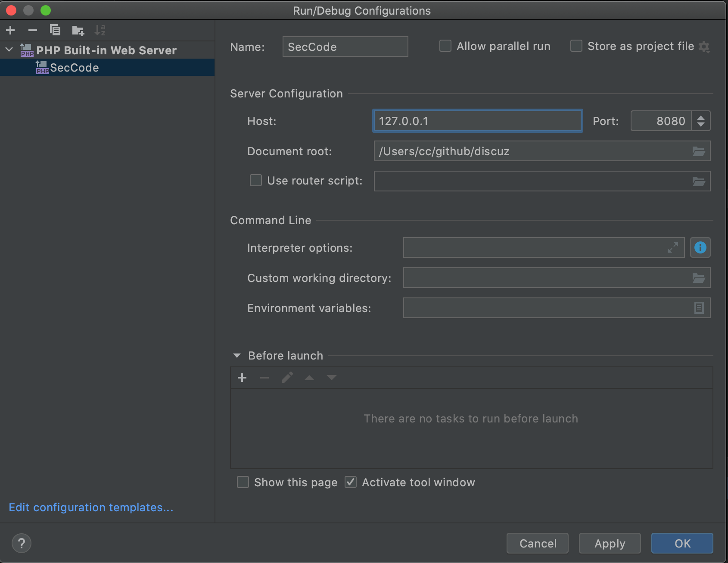
Task: Decrease the port number with down arrow
Action: tap(701, 125)
